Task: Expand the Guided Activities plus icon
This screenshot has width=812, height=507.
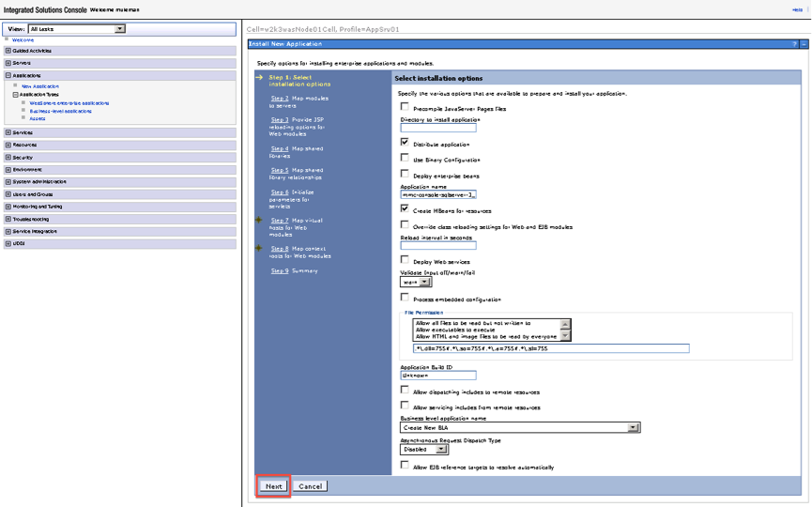Action: (x=8, y=51)
